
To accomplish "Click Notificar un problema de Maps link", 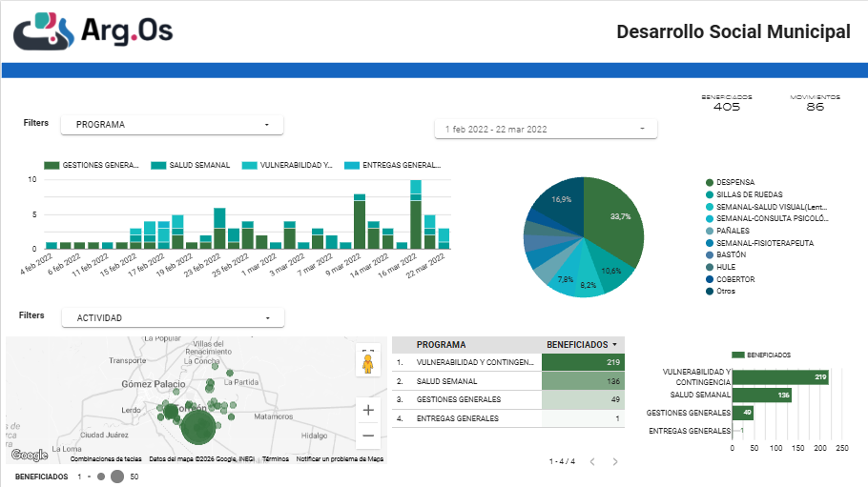I will (340, 458).
